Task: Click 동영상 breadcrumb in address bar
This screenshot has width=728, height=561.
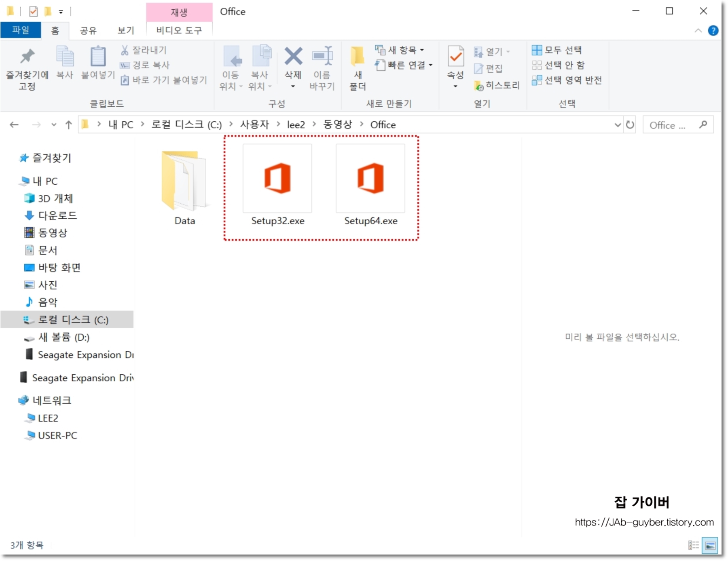Action: (338, 125)
